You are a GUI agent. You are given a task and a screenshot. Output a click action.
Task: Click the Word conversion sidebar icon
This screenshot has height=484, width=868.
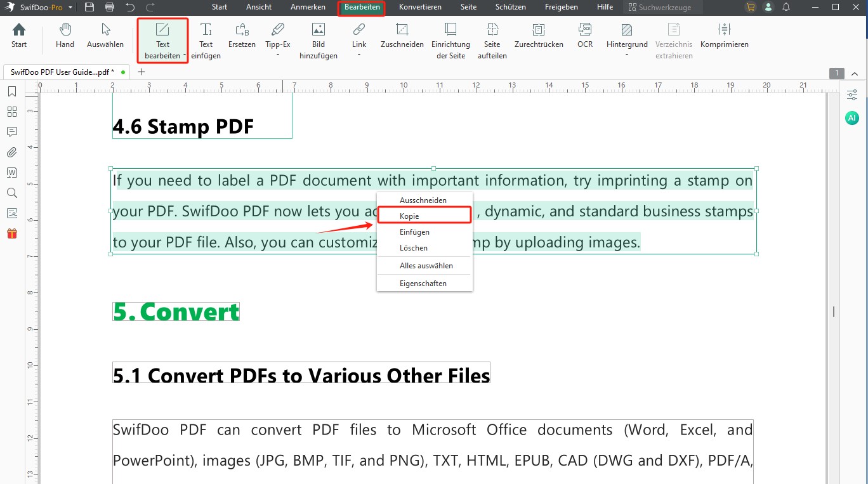tap(12, 173)
